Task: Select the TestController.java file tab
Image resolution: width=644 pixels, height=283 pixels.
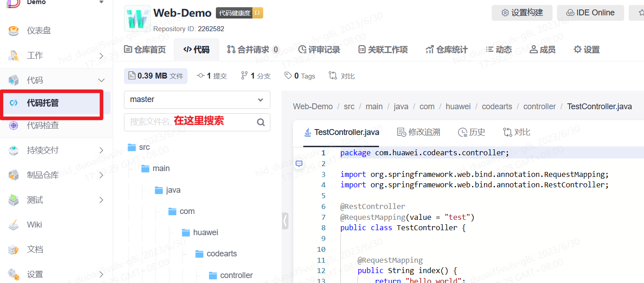Action: 341,132
